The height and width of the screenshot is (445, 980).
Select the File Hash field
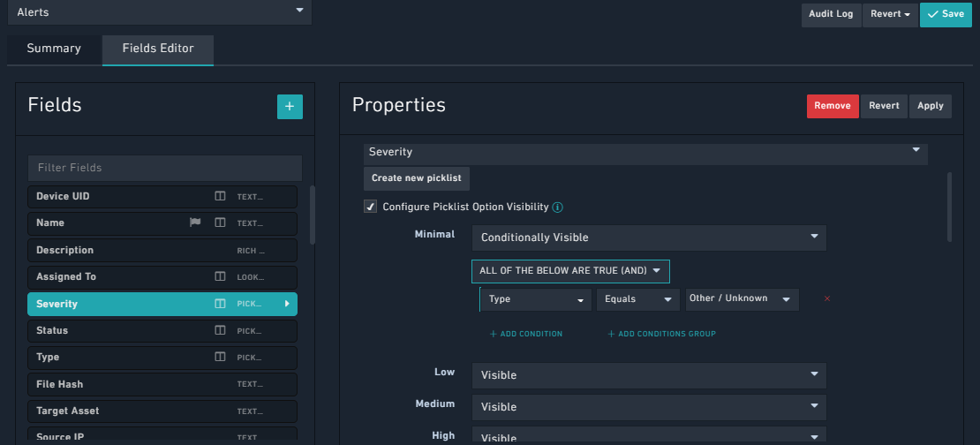162,384
